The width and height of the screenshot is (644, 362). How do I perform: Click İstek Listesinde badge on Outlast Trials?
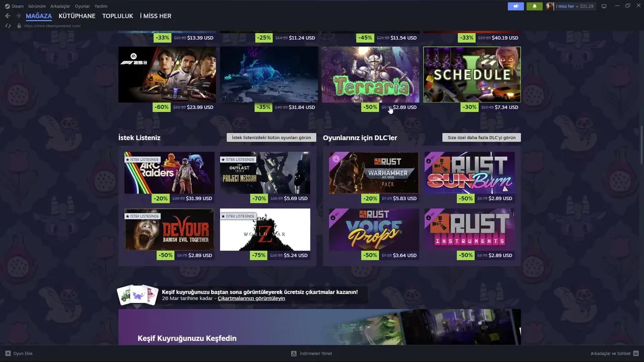pos(238,159)
